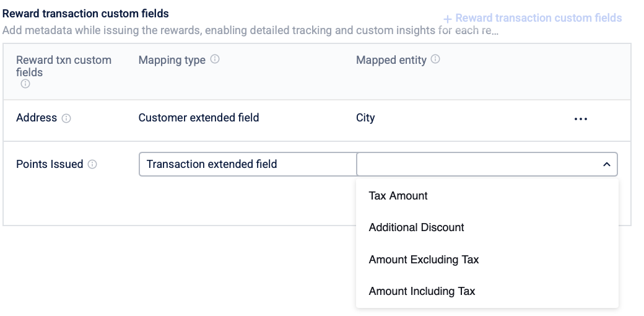Click the City mapped entity value
The width and height of the screenshot is (644, 316).
click(x=365, y=118)
